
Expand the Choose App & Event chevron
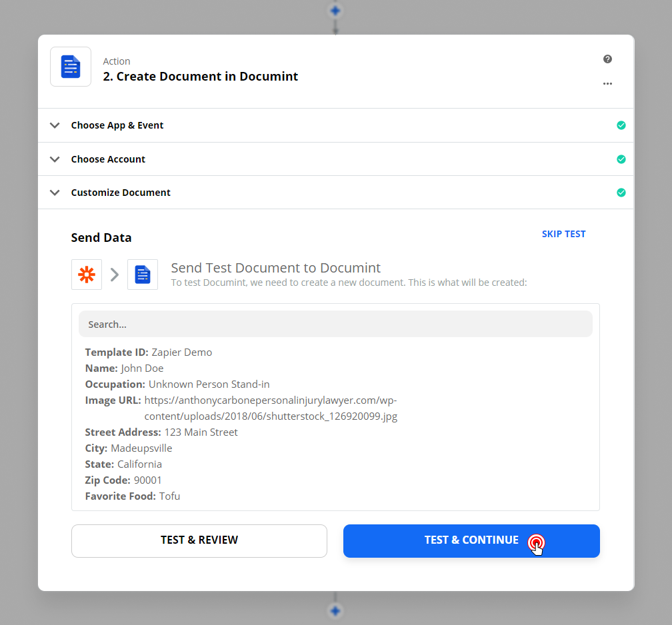(x=55, y=125)
